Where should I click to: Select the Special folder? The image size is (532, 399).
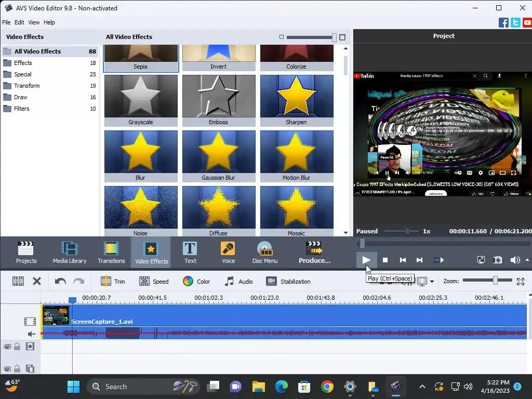click(49, 74)
